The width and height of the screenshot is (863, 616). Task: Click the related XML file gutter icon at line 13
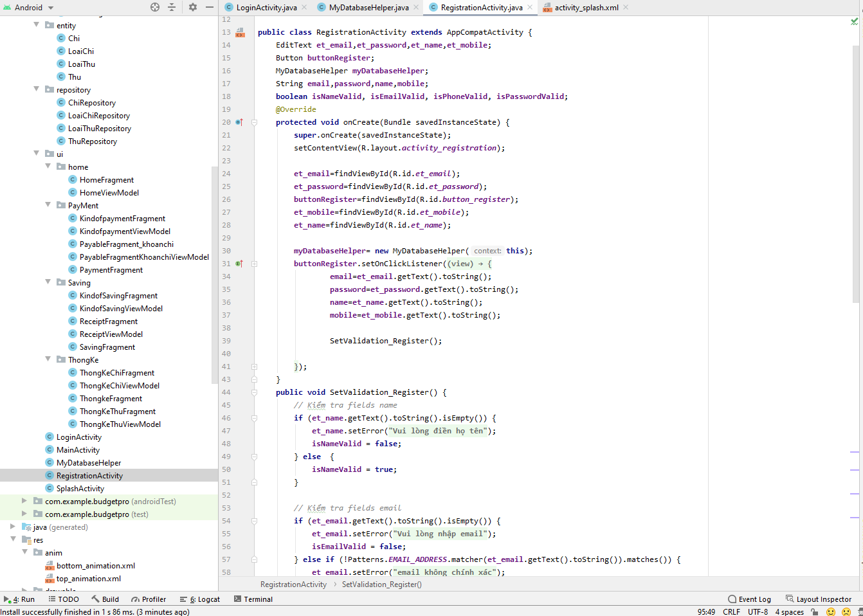coord(240,32)
